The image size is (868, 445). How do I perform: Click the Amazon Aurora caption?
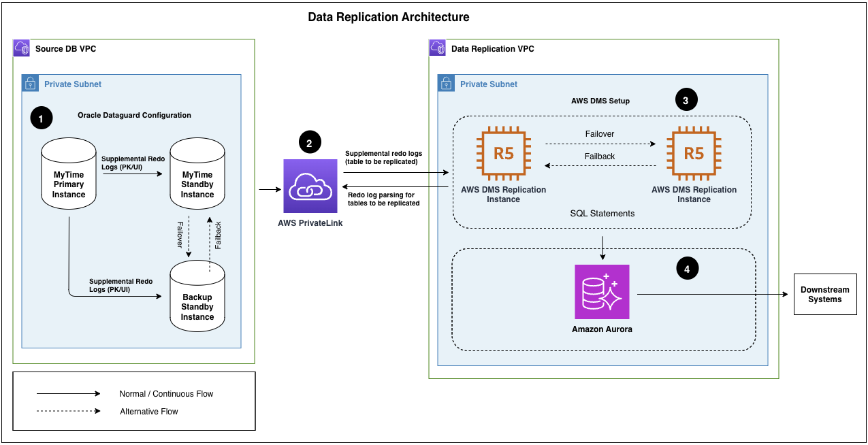(x=602, y=329)
